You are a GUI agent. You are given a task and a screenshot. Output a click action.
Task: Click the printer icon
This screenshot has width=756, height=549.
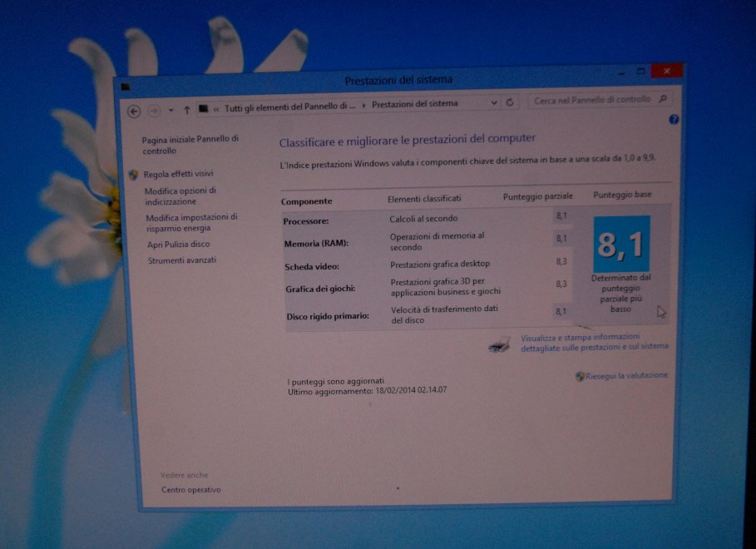[x=500, y=344]
